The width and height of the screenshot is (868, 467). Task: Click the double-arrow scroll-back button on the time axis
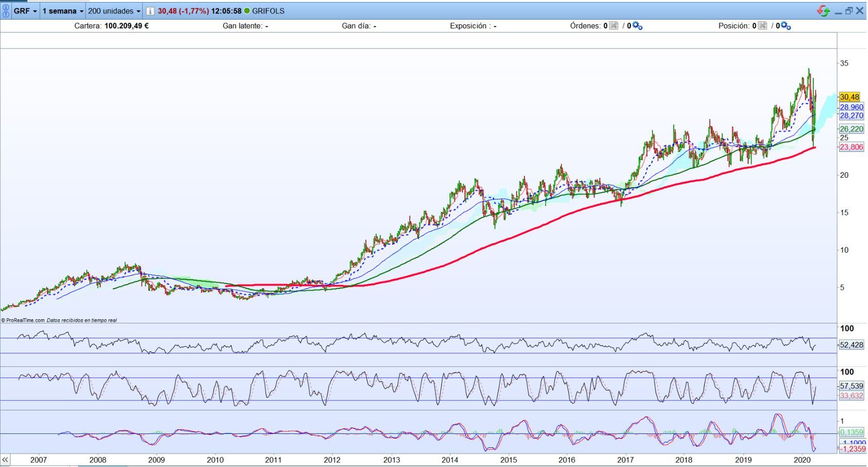(x=5, y=460)
